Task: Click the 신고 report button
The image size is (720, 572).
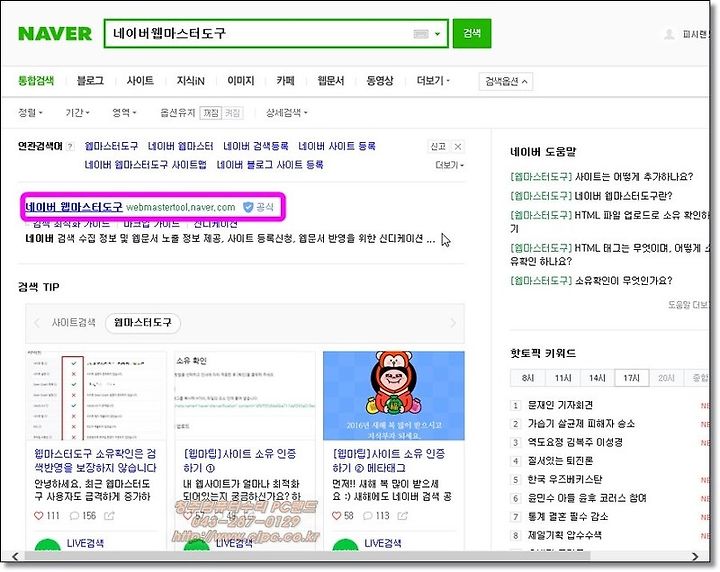Action: (438, 146)
